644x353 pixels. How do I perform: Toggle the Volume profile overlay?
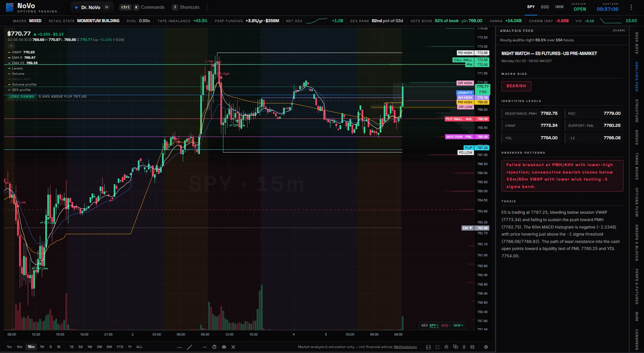tap(22, 85)
